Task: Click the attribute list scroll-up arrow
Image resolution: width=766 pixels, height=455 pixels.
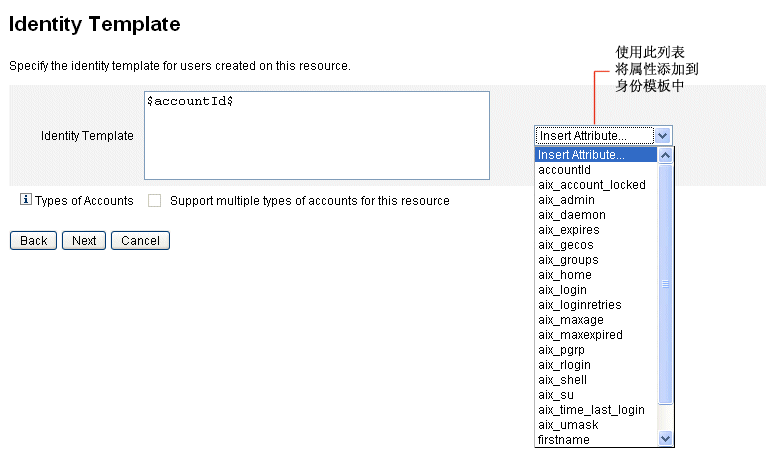Action: tap(665, 155)
